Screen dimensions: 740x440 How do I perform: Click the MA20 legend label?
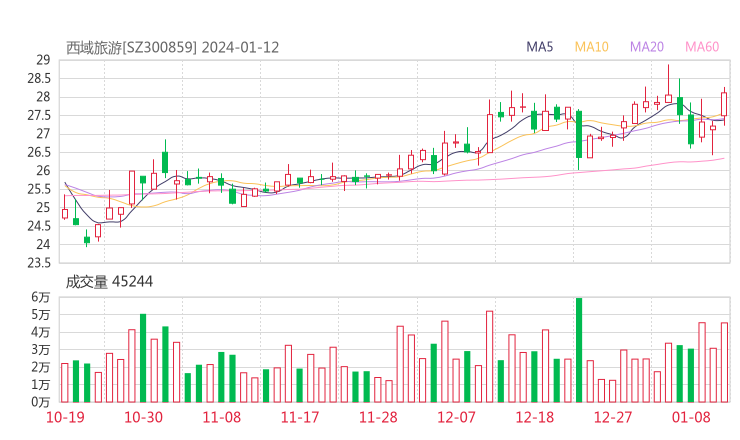647,47
